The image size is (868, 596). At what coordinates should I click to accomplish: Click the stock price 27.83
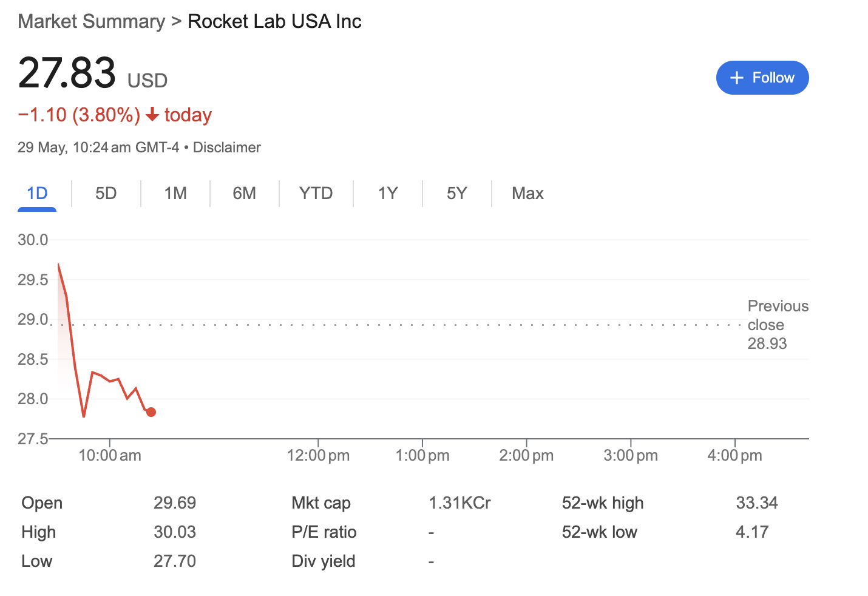click(x=67, y=73)
